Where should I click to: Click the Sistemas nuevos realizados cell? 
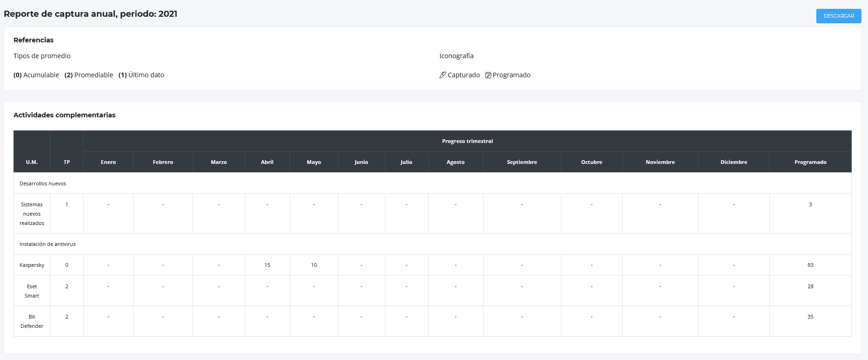(32, 214)
